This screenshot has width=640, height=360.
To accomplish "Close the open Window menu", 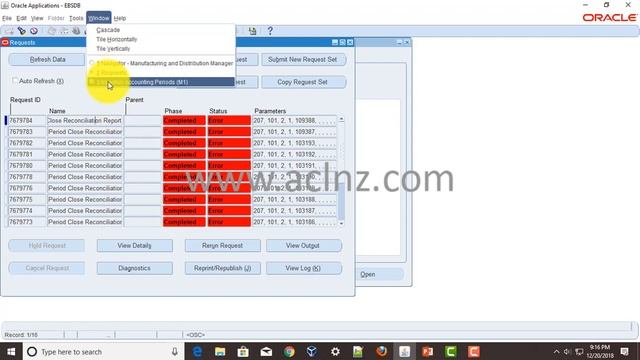I will tap(99, 18).
